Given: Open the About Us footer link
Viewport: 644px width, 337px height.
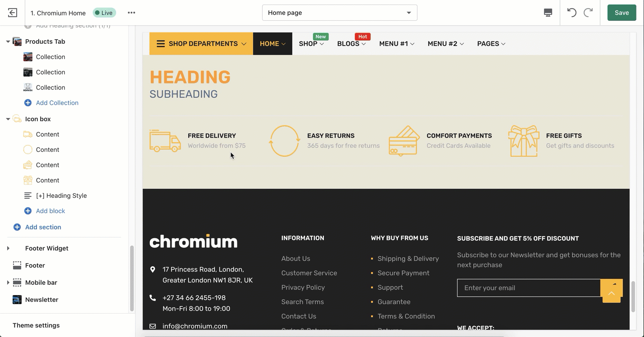Looking at the screenshot, I should (296, 259).
